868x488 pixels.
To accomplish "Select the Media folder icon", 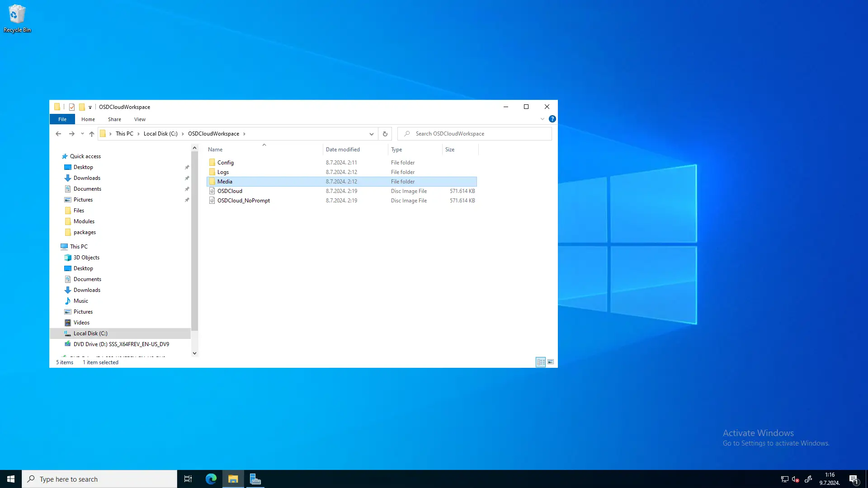I will click(x=212, y=182).
